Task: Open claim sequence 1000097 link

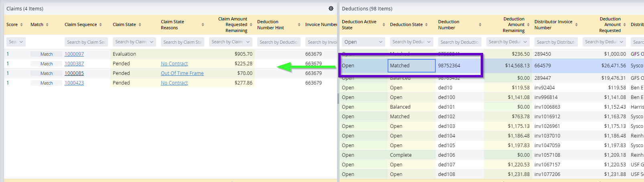Action: click(x=74, y=54)
